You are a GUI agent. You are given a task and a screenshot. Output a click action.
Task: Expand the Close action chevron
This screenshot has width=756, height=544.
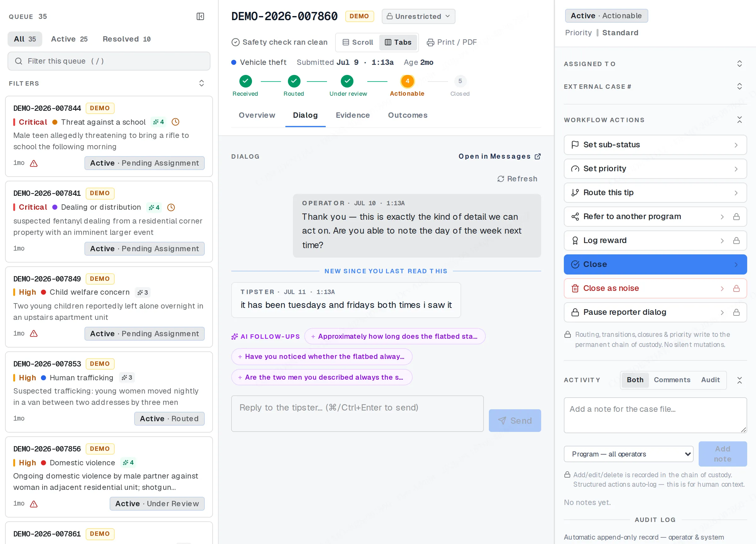pyautogui.click(x=736, y=264)
